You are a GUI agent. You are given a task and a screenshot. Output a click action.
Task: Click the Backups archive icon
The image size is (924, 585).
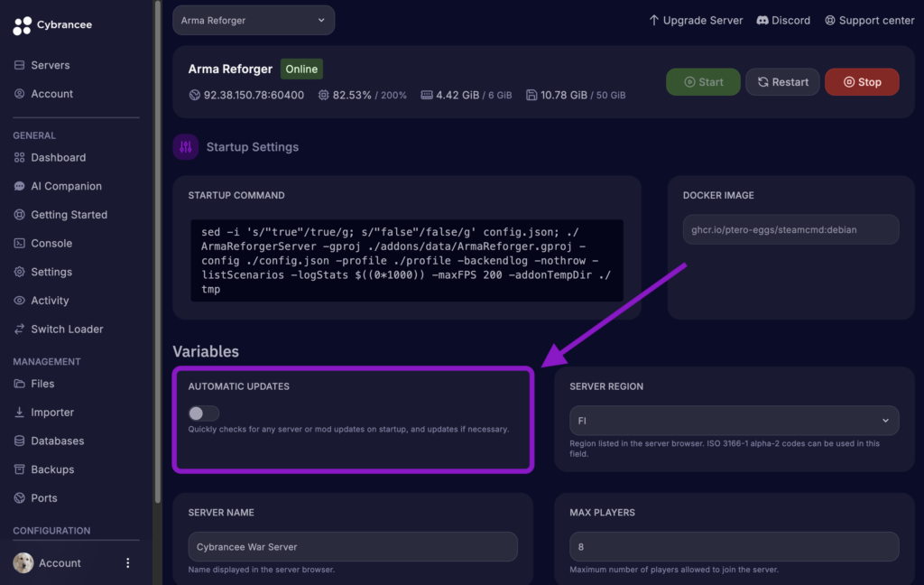coord(20,469)
